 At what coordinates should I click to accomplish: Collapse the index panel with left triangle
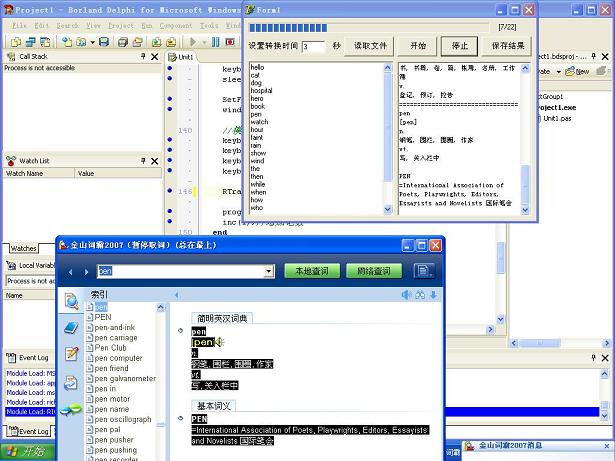[176, 295]
